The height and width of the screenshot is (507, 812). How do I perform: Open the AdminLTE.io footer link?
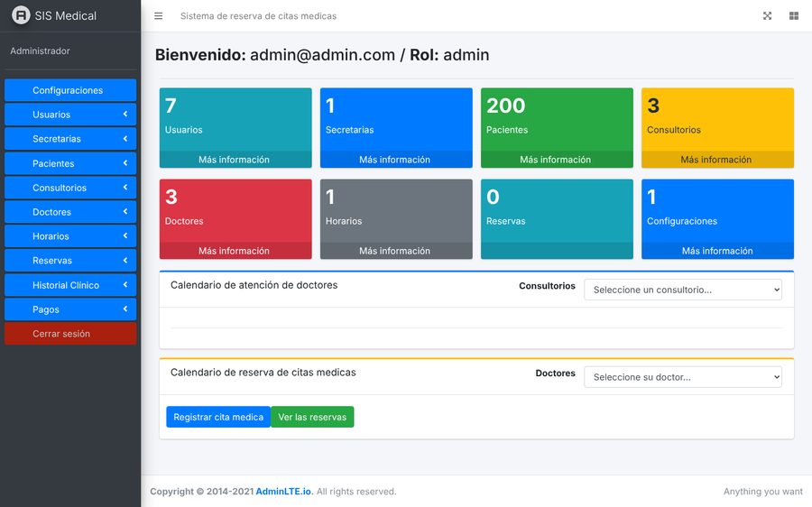point(284,492)
